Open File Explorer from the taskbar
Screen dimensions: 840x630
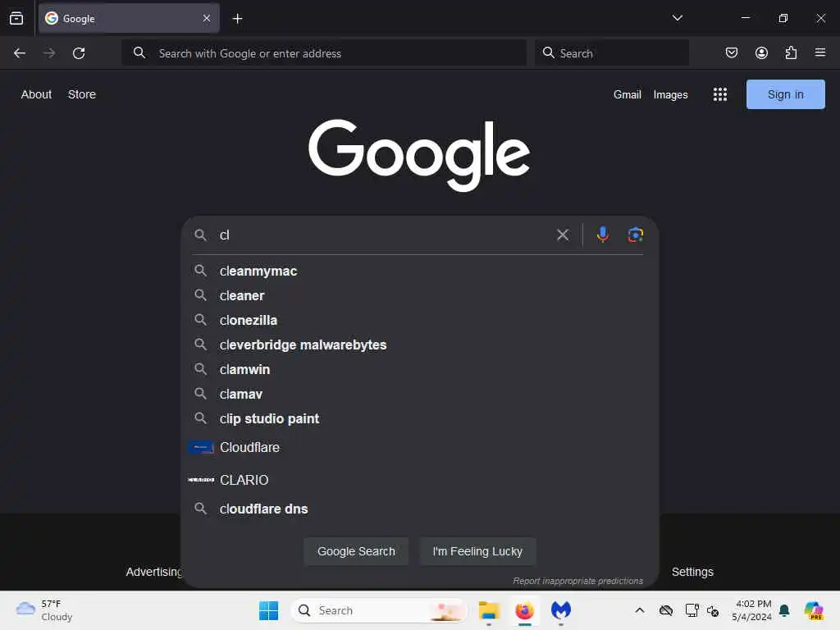(x=489, y=610)
